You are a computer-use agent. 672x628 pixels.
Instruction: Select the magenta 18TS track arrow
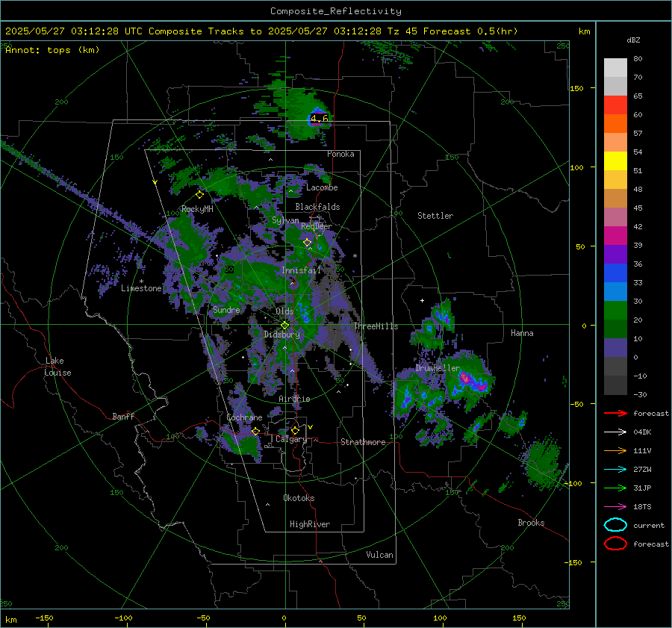(x=615, y=507)
